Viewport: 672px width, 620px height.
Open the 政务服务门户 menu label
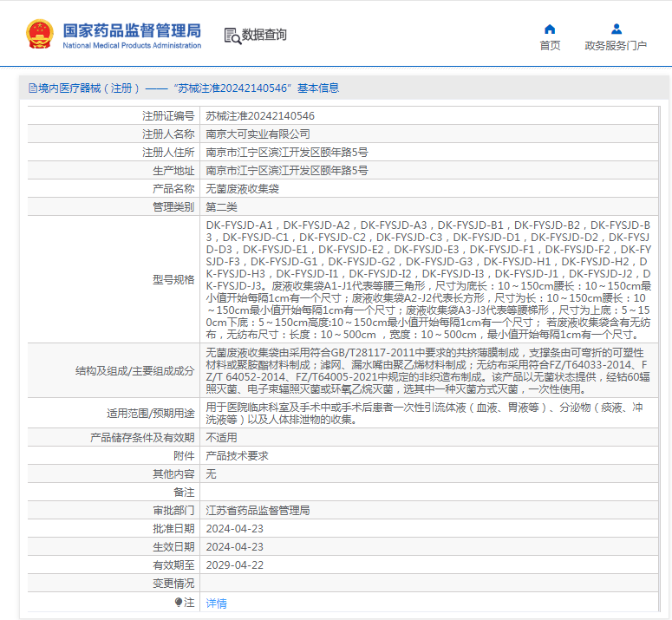(x=616, y=45)
